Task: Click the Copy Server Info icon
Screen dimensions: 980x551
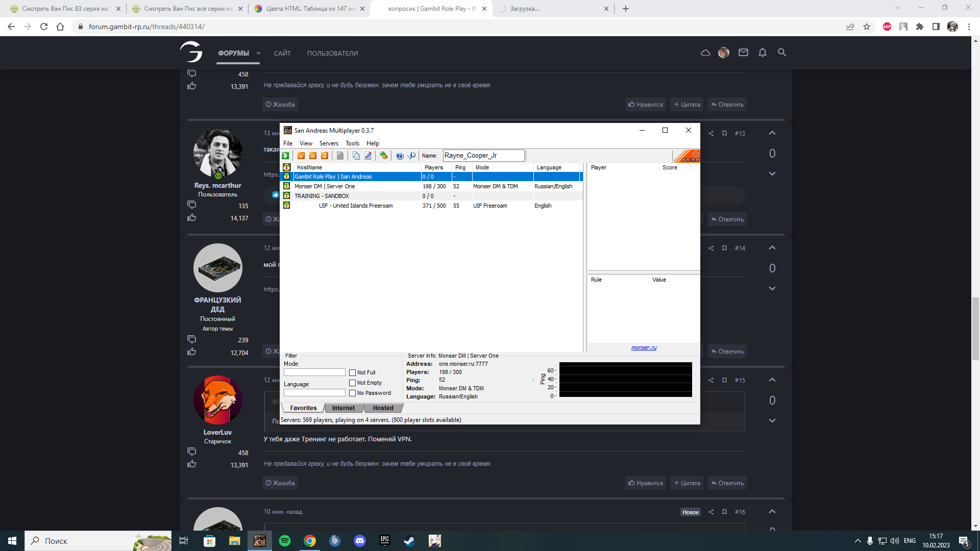Action: pos(356,156)
